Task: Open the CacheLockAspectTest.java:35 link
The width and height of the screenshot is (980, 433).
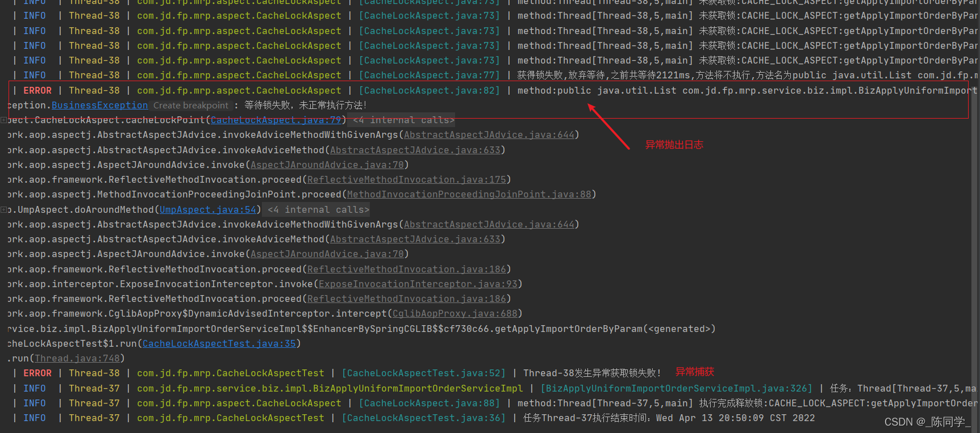Action: 219,344
